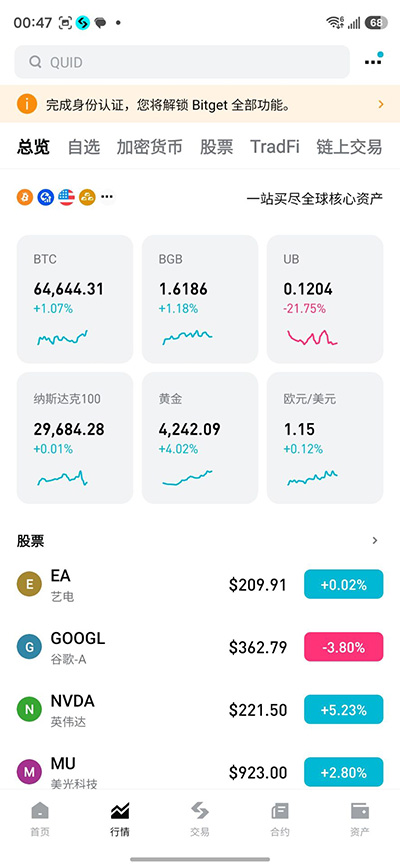Expand the 股票 section chevron
Screen dimensions: 400x867
coord(375,541)
